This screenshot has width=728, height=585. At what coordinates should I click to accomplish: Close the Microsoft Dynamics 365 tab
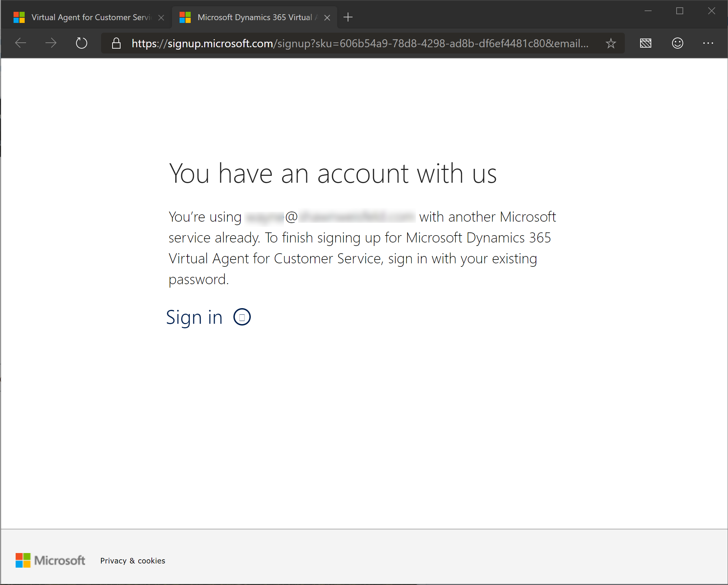coord(327,17)
